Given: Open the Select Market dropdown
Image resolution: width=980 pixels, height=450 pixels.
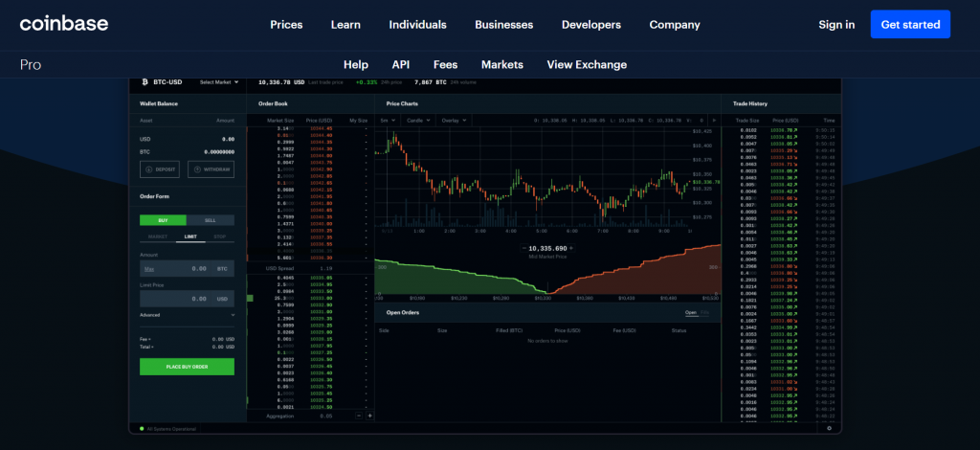Looking at the screenshot, I should tap(219, 82).
